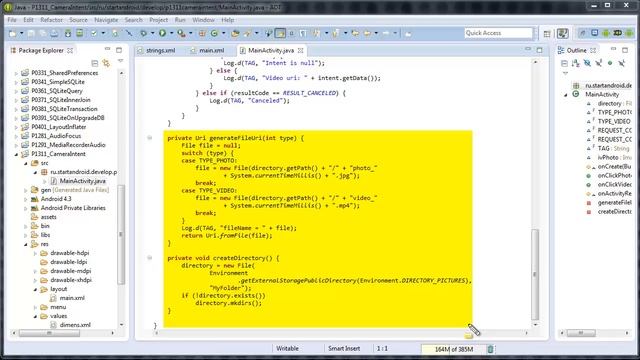Click the editor vertical scrollbar thumb
This screenshot has width=640, height=360.
535,275
